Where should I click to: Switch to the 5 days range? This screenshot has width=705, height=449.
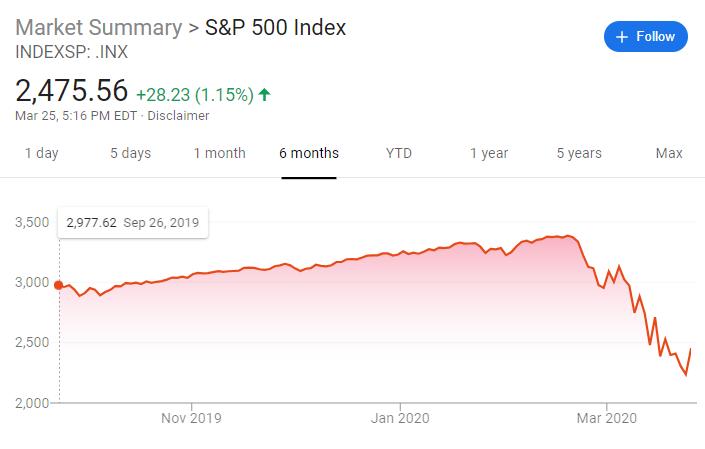pyautogui.click(x=130, y=153)
